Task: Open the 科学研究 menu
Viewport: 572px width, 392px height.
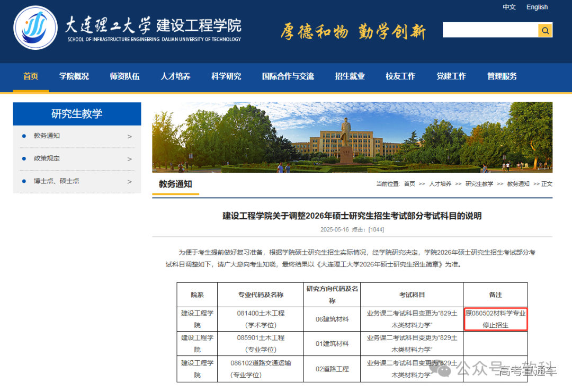Action: click(x=225, y=76)
